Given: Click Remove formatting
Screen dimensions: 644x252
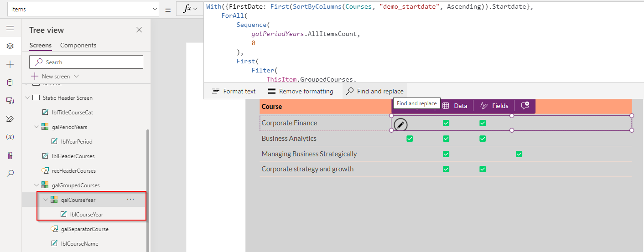Looking at the screenshot, I should 301,91.
